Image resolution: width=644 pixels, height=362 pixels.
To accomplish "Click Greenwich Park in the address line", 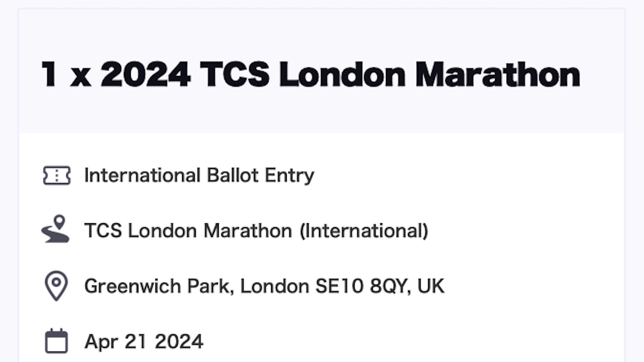I will [x=158, y=286].
